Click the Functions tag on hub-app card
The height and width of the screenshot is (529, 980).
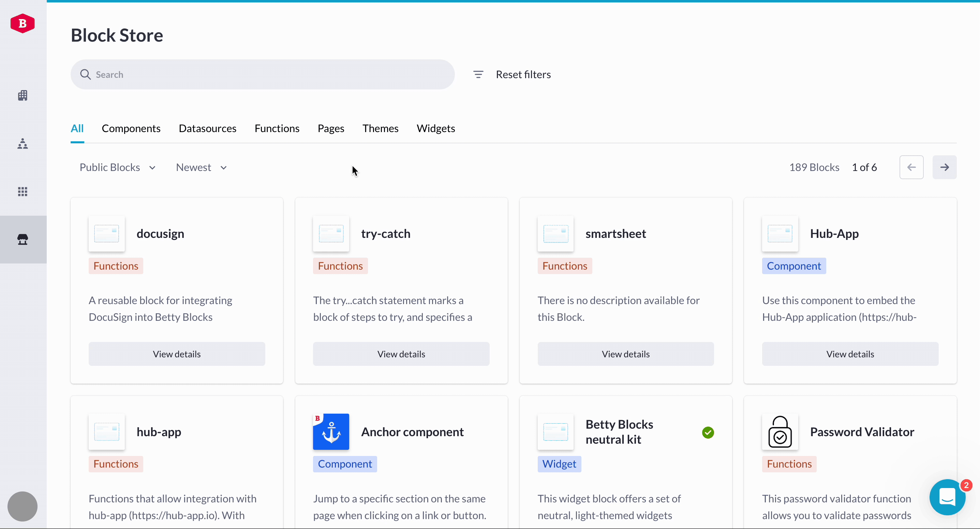coord(116,464)
